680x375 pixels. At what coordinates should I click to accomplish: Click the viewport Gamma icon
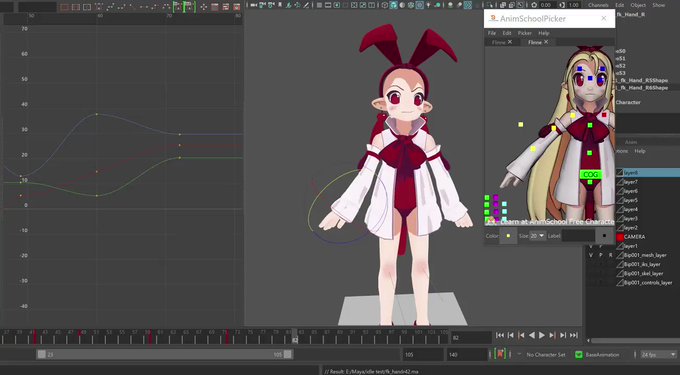pyautogui.click(x=562, y=5)
